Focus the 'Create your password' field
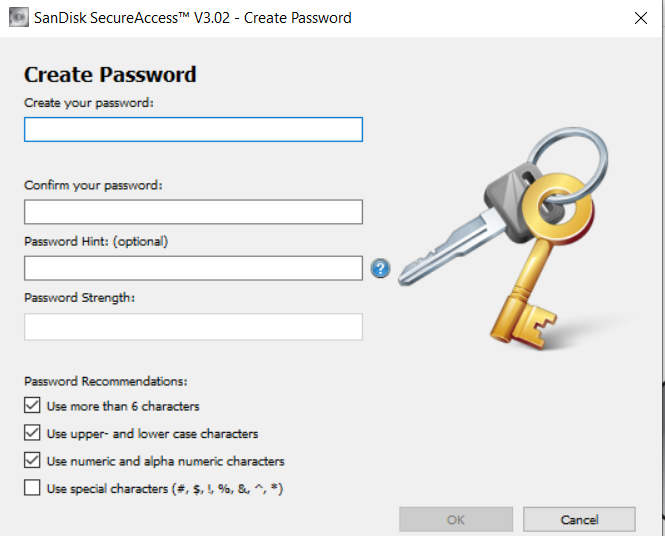This screenshot has height=536, width=665. pos(193,130)
